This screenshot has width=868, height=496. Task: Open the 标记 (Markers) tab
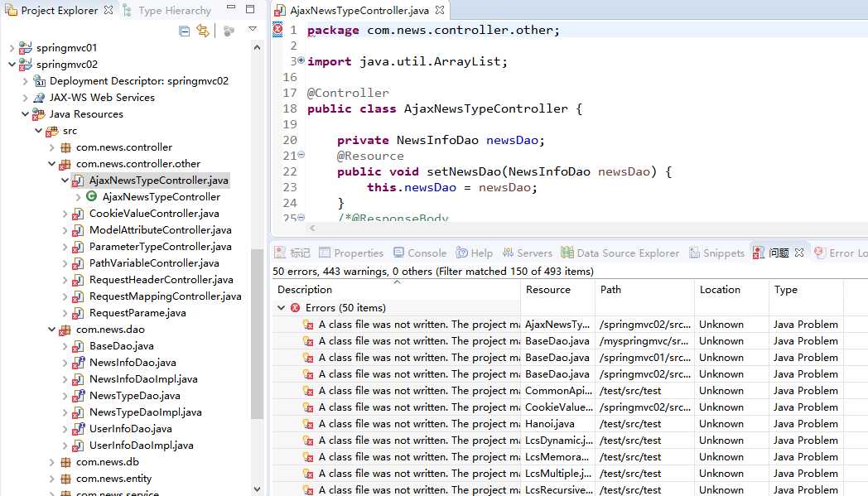click(x=292, y=253)
